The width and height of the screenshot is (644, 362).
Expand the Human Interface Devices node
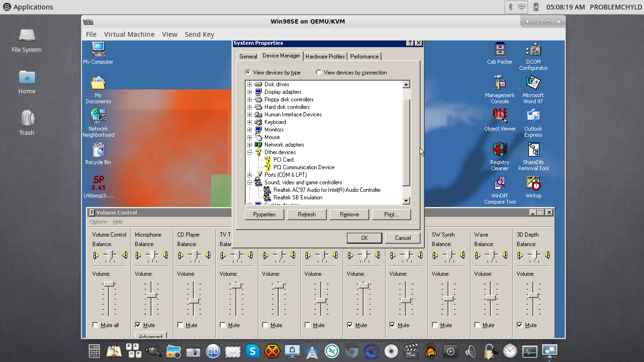pyautogui.click(x=250, y=115)
